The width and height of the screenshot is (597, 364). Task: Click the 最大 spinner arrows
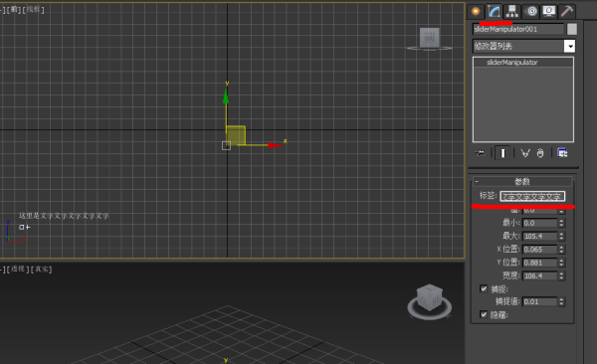point(561,237)
